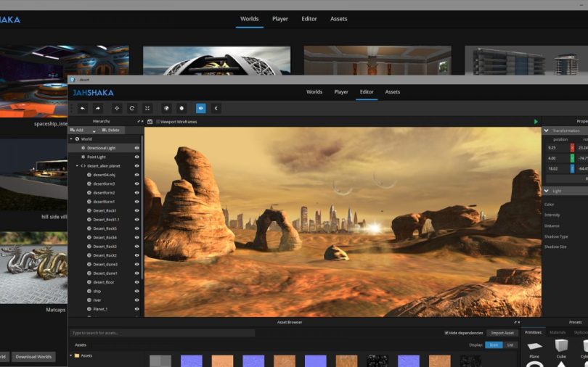Hide the Point Light in hierarchy

coord(136,157)
